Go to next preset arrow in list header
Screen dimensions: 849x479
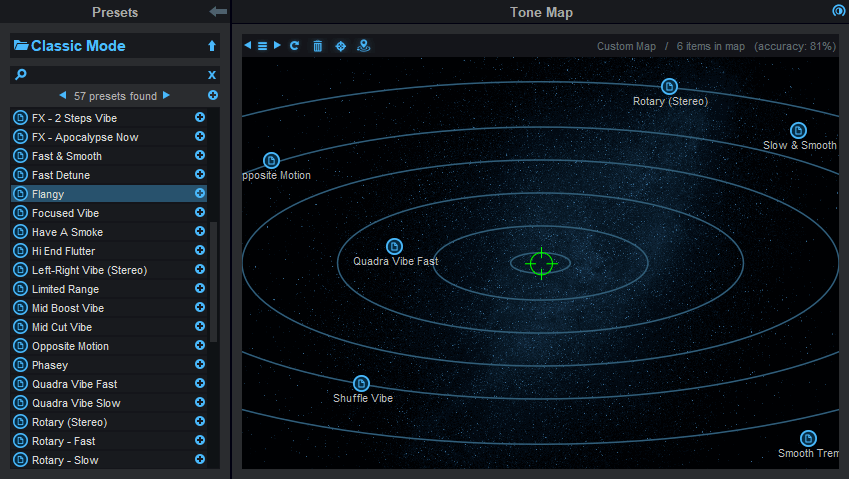[x=166, y=95]
